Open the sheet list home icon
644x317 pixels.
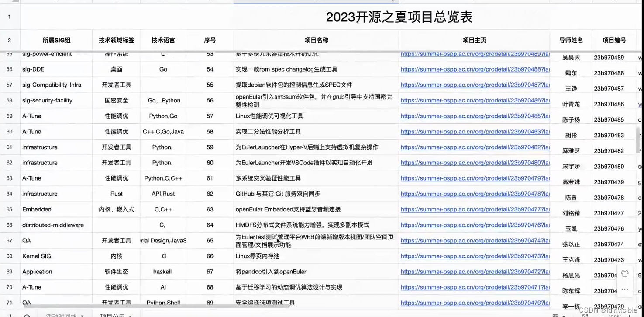click(x=27, y=315)
